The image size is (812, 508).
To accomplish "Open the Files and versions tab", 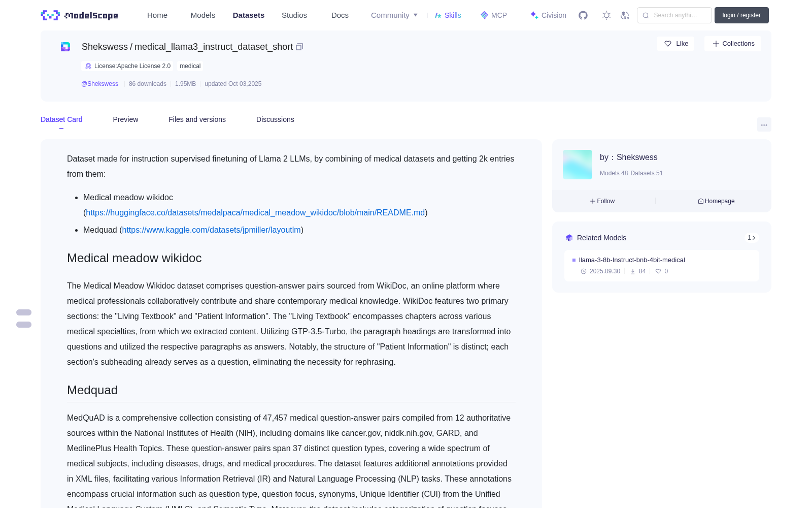I will (x=197, y=119).
